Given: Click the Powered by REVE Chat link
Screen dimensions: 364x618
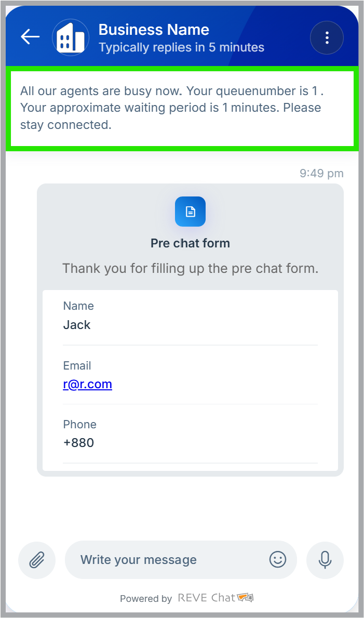Looking at the screenshot, I should [187, 598].
